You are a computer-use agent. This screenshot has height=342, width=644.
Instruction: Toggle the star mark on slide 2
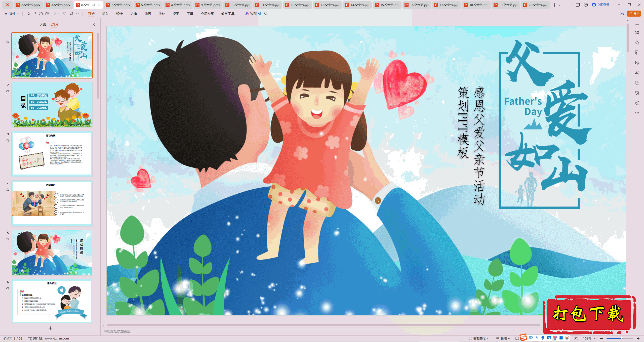coord(8,91)
